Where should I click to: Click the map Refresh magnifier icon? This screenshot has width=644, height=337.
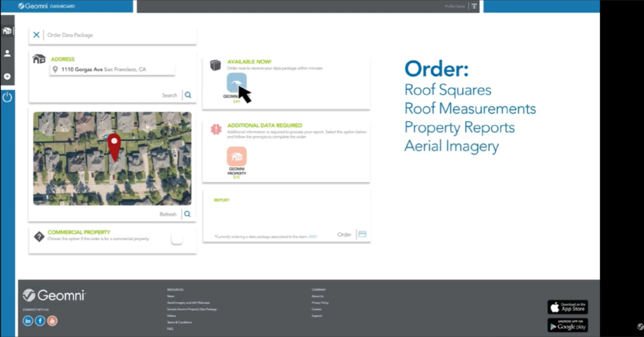point(187,214)
